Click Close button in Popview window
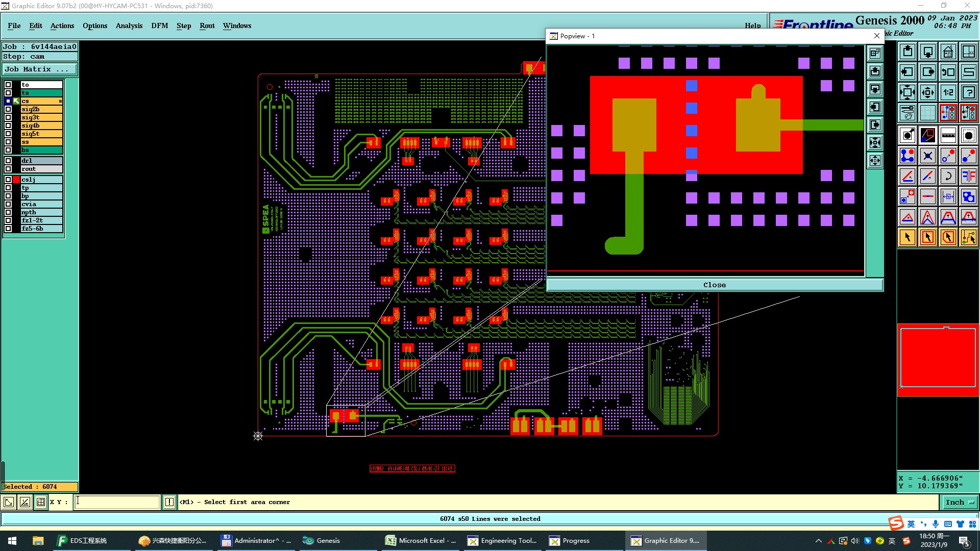The height and width of the screenshot is (551, 980). click(x=714, y=285)
